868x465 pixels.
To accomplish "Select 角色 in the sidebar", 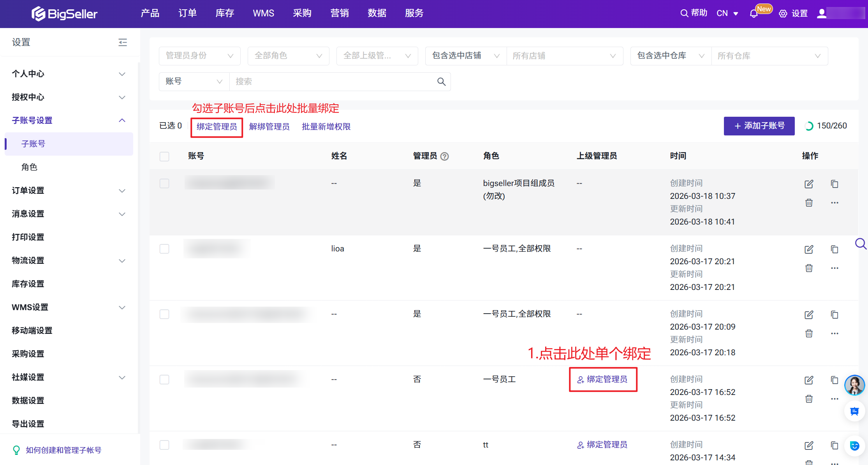I will point(29,167).
